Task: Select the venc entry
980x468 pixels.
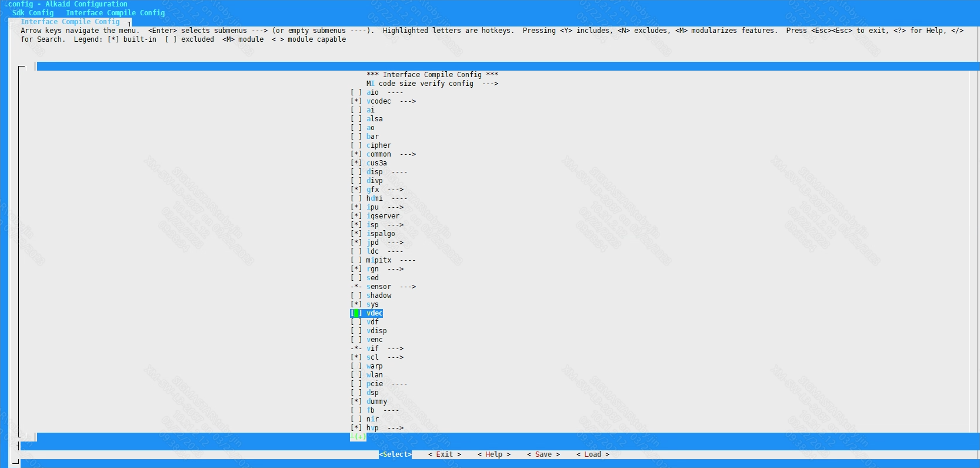Action: click(x=375, y=340)
